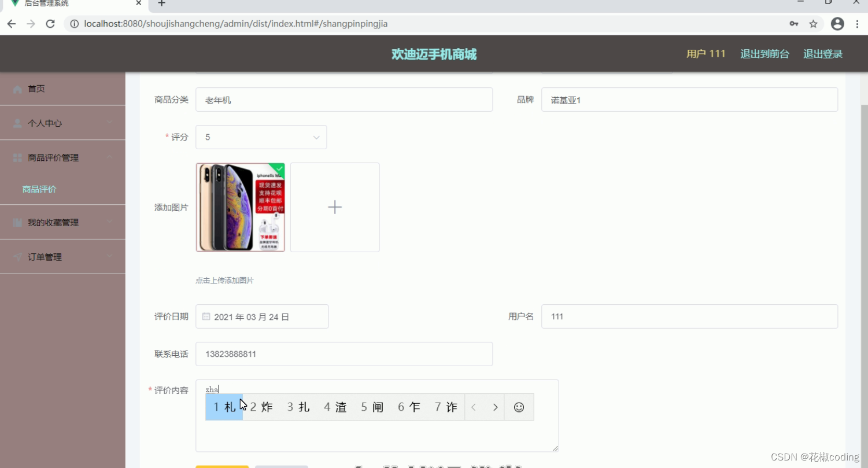This screenshot has height=468, width=868.
Task: Click the green checkmark on the iPhone thumbnail
Action: point(279,169)
